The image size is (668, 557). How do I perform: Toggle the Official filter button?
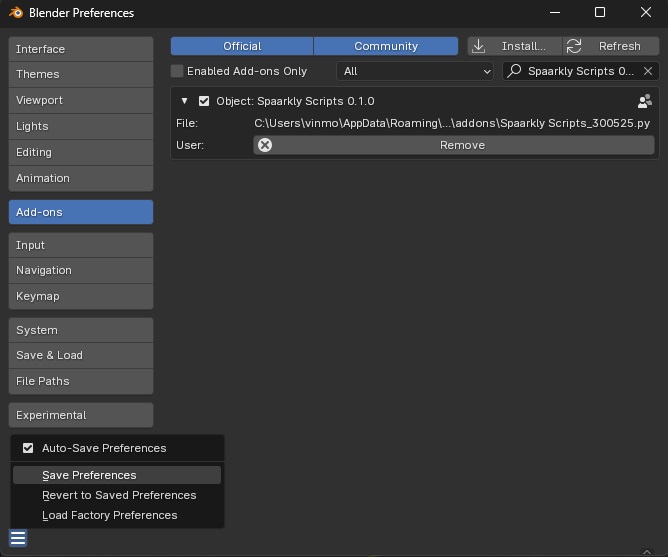[242, 46]
